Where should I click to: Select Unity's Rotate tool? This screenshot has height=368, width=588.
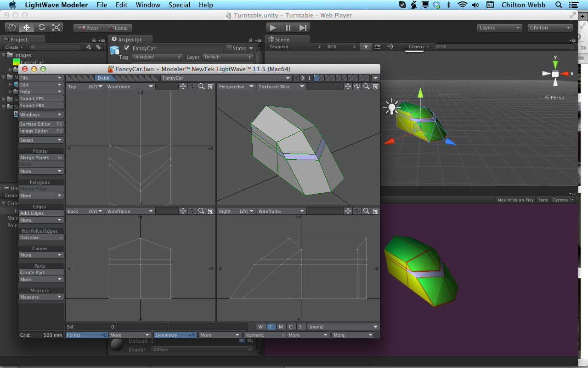(x=41, y=28)
